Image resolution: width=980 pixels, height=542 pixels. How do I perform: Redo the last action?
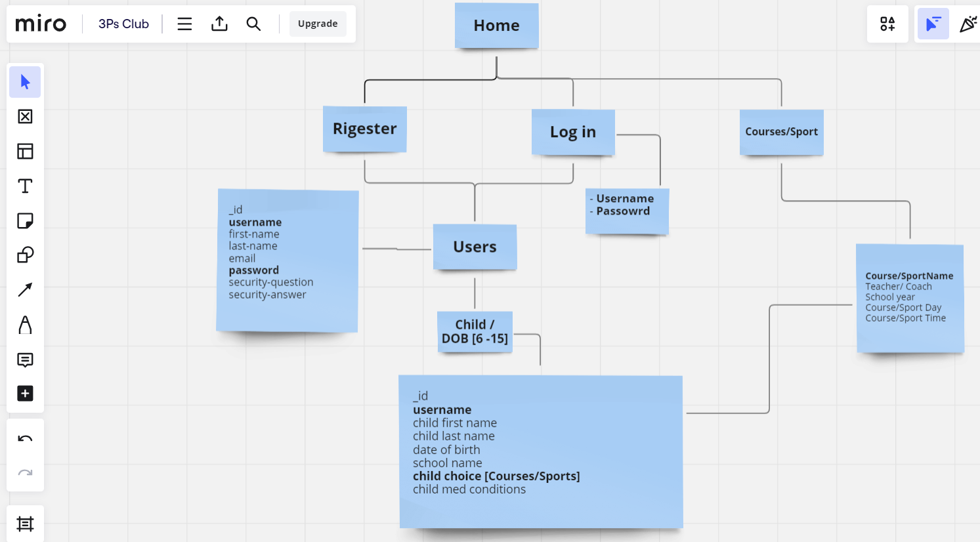click(x=25, y=472)
